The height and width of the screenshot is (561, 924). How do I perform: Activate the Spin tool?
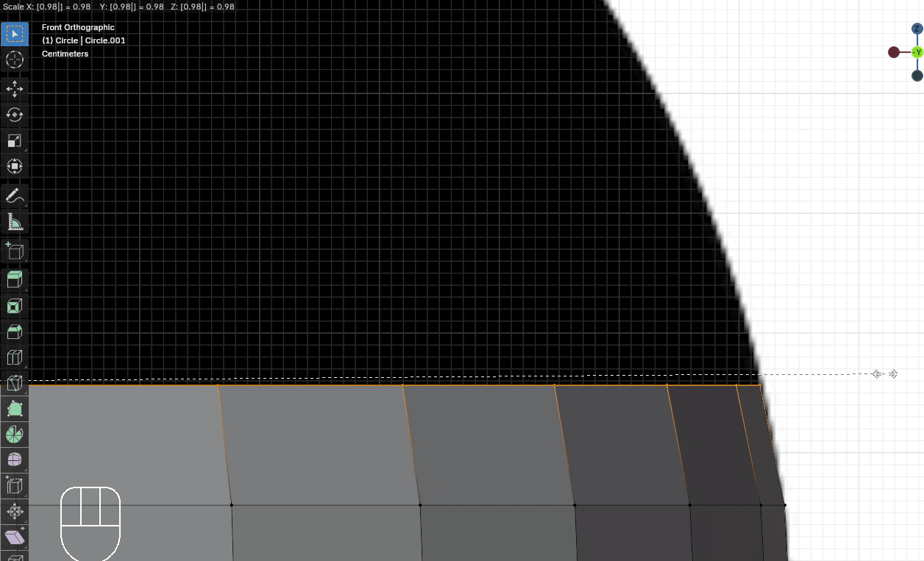pos(15,435)
